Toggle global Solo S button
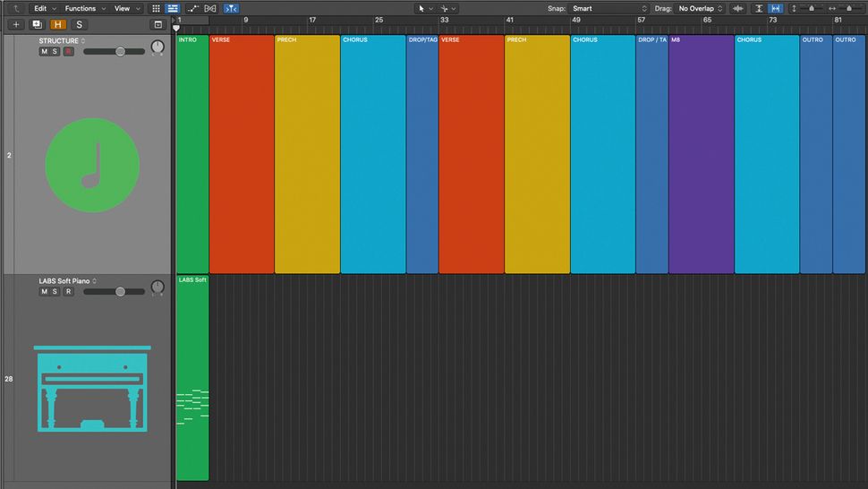868x489 pixels. coord(79,24)
